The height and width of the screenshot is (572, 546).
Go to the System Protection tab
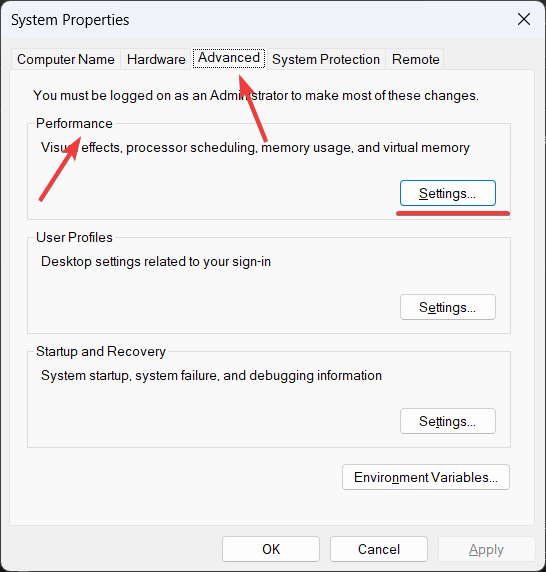(x=326, y=59)
